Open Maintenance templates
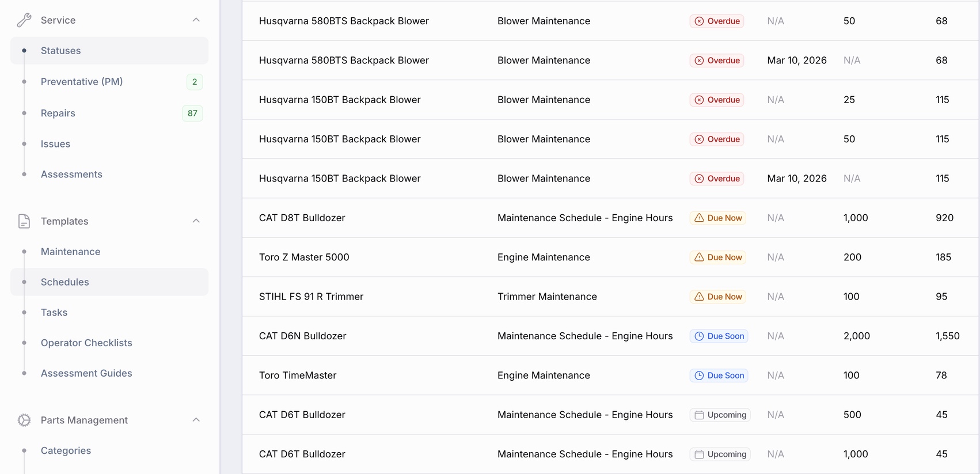This screenshot has width=980, height=474. [x=70, y=252]
